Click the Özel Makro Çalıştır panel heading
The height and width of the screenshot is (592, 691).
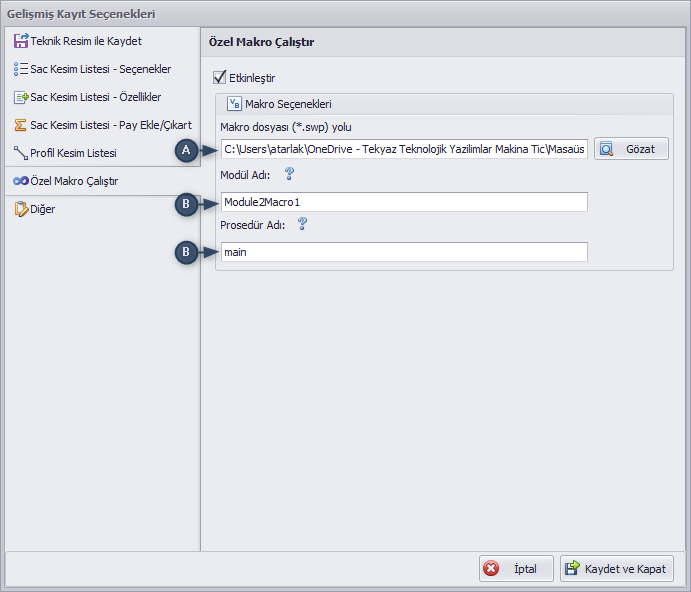[x=261, y=42]
